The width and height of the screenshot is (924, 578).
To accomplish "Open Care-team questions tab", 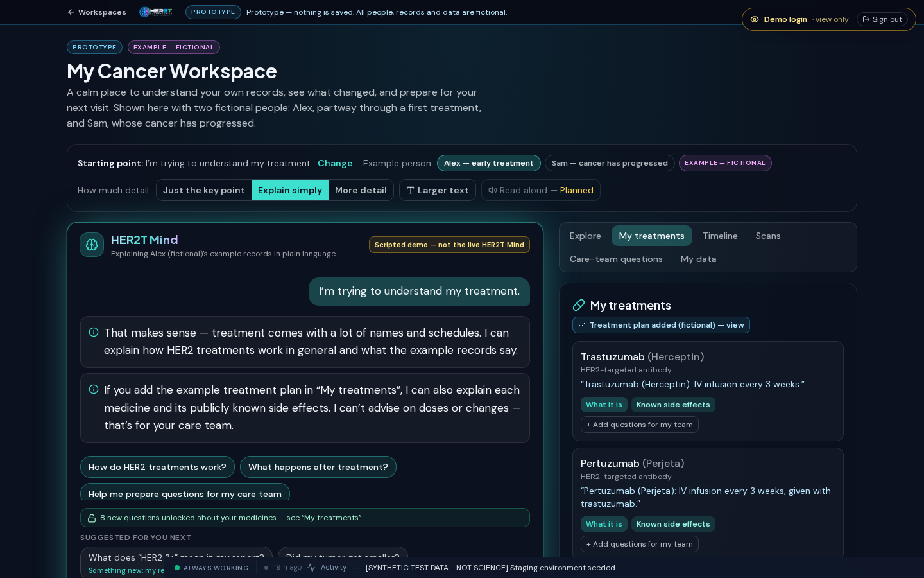I will [616, 259].
